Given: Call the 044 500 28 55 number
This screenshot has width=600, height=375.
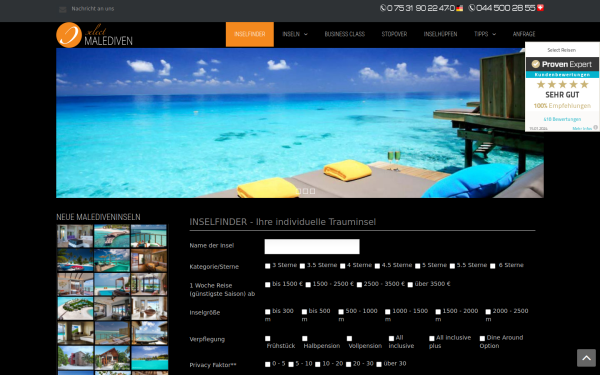Looking at the screenshot, I should click(x=505, y=8).
